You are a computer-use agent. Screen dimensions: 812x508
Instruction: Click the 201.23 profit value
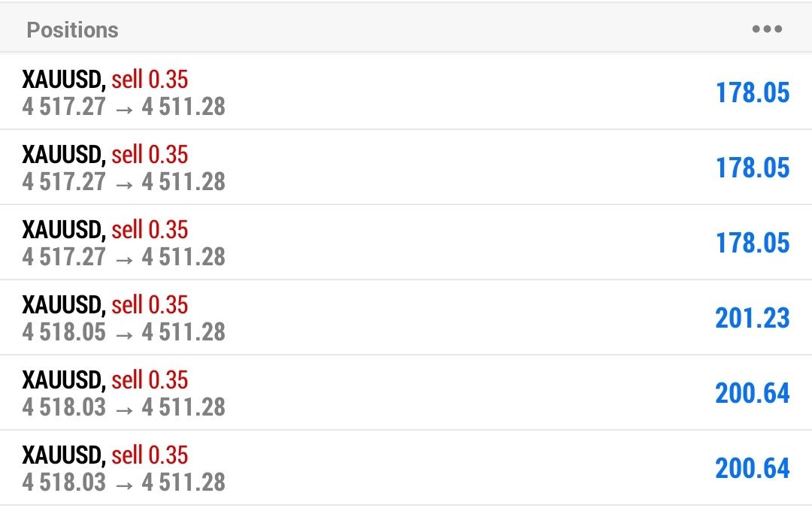[x=753, y=318]
